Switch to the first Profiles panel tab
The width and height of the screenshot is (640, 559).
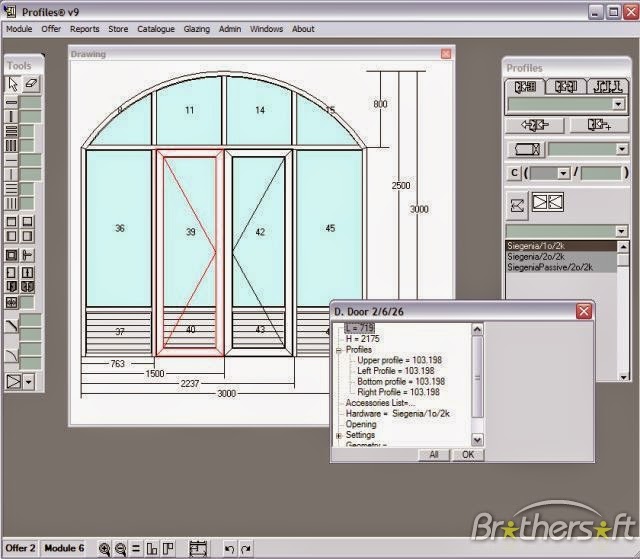pos(525,87)
